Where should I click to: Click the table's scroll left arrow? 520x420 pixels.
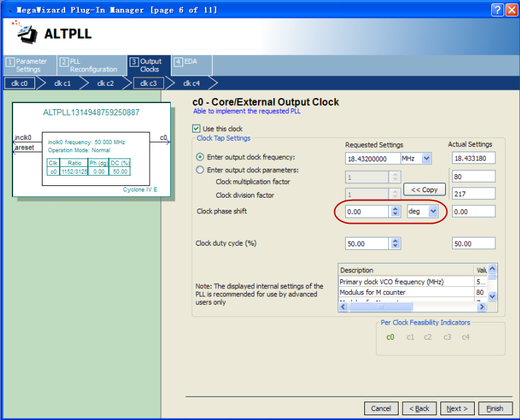point(343,307)
